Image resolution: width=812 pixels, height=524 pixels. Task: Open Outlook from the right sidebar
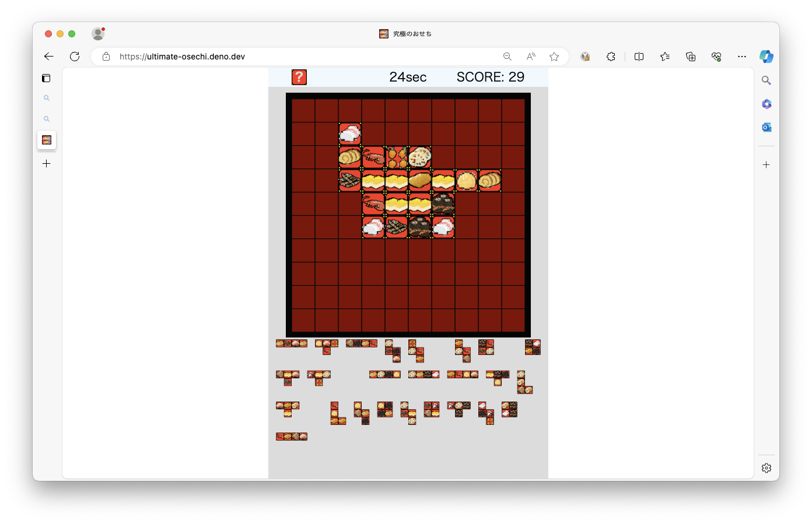tap(766, 127)
